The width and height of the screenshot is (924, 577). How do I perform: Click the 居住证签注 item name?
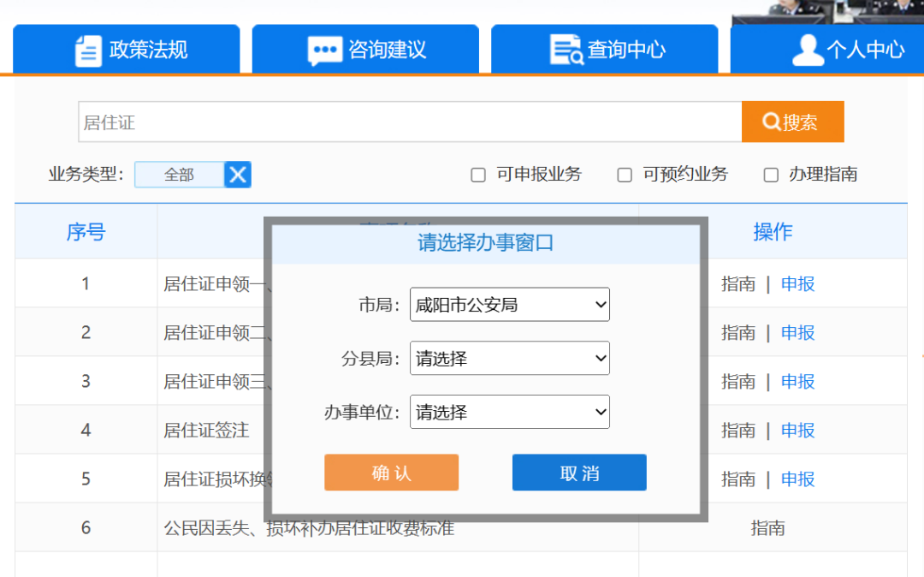point(206,431)
